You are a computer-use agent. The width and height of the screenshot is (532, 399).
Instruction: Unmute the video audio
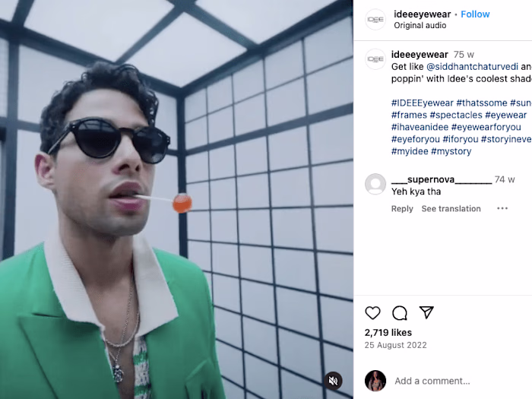[x=333, y=381]
